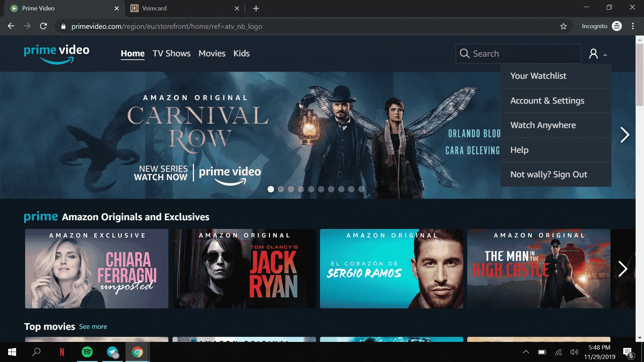Screen dimensions: 644x362
Task: Open Spotify from the taskbar
Action: (x=87, y=352)
